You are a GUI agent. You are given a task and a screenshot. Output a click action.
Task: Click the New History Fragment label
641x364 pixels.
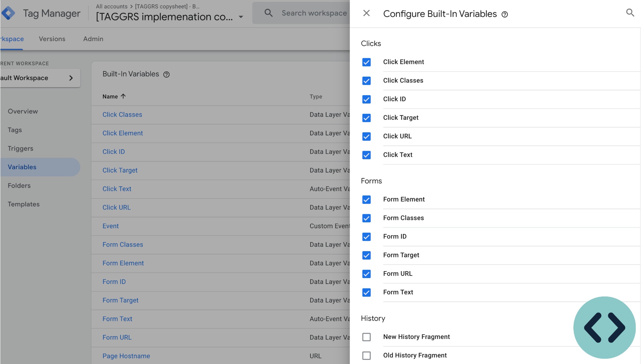coord(417,337)
